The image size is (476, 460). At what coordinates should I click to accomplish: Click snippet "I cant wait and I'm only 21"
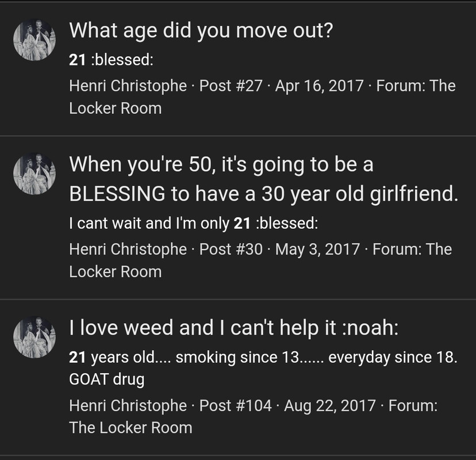click(193, 223)
